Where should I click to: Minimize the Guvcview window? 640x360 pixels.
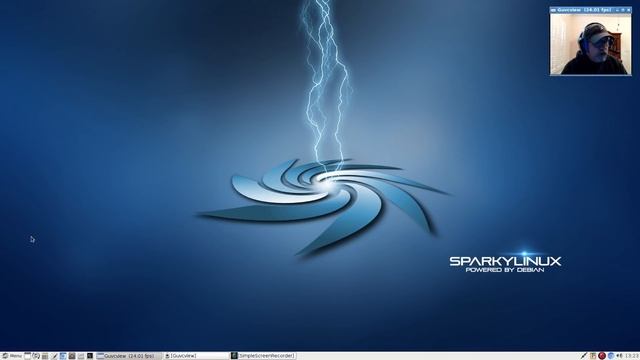(618, 10)
